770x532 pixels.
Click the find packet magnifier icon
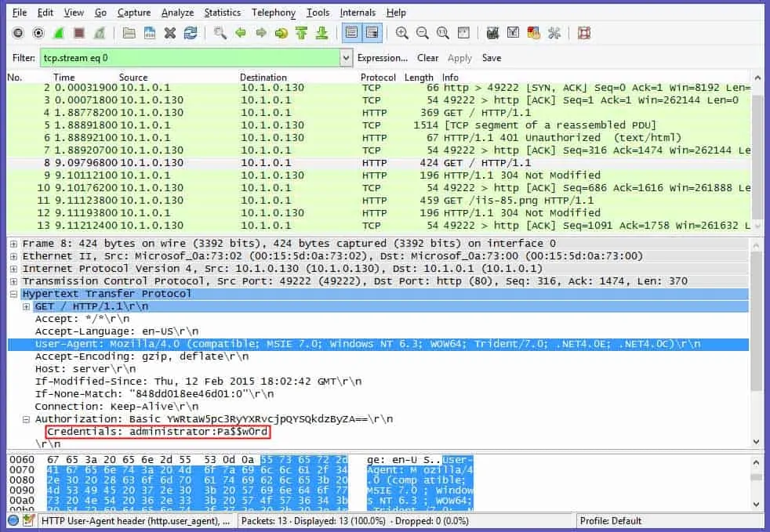pos(220,33)
